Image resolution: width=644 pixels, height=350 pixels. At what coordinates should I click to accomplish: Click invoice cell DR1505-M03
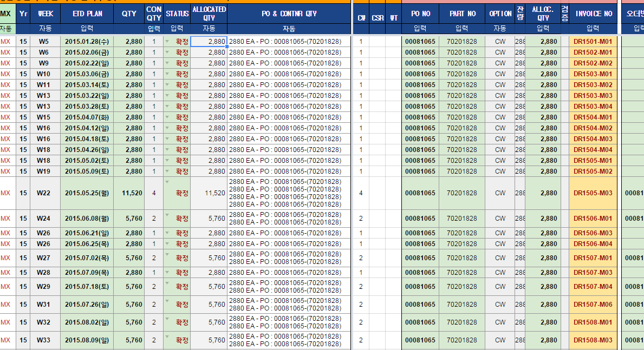coord(593,193)
